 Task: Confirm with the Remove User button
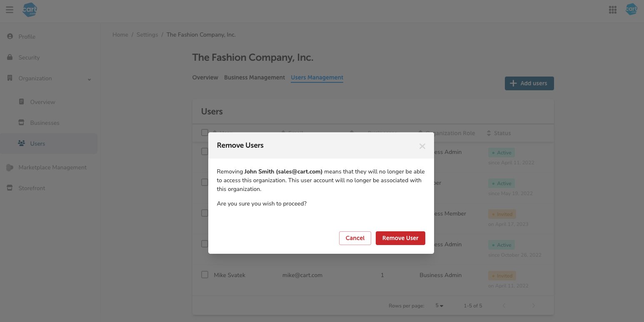click(400, 238)
